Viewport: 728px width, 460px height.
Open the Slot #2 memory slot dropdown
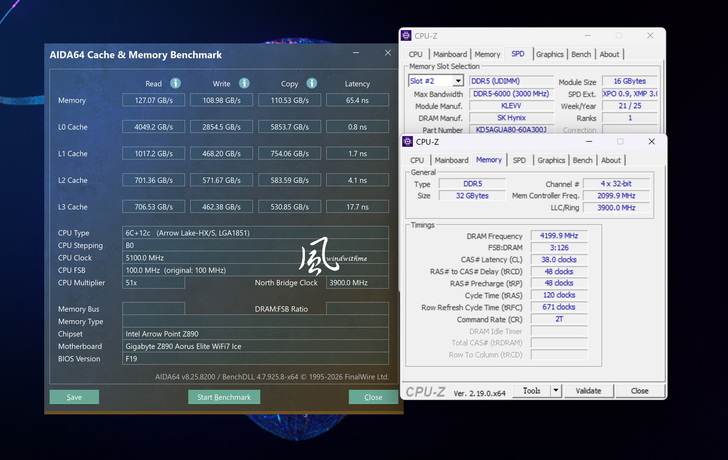click(x=458, y=81)
